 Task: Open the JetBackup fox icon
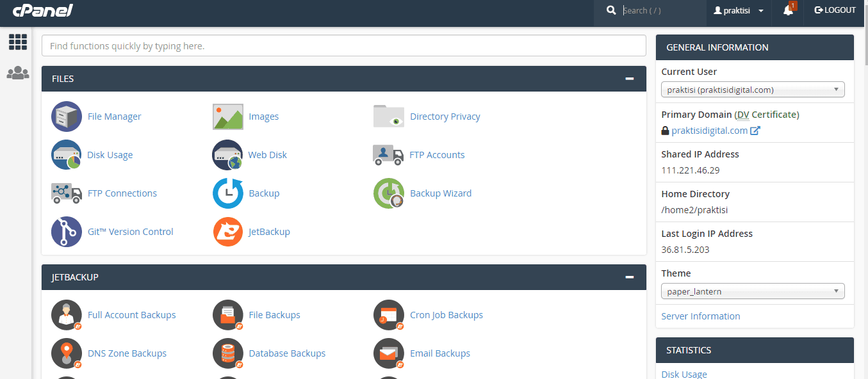click(228, 232)
